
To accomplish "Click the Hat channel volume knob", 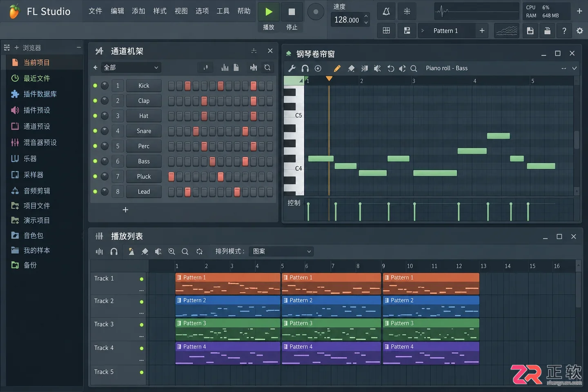I will (105, 116).
